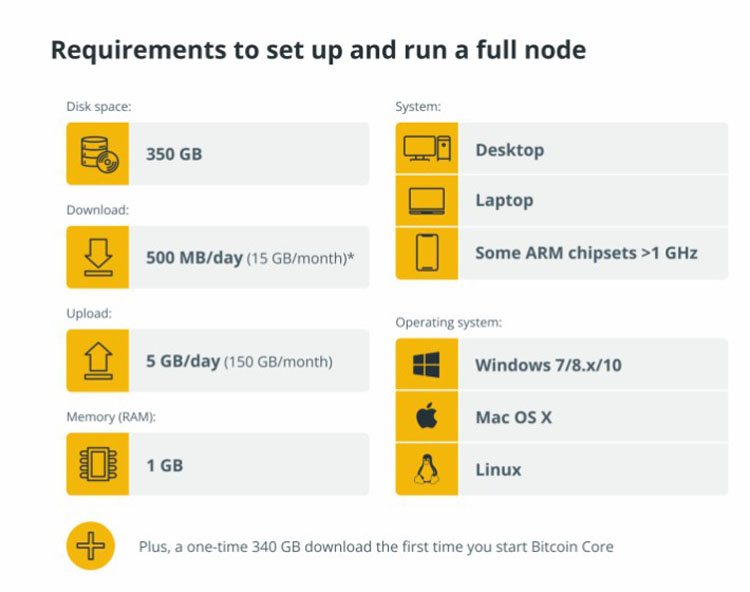Click the yellow plus circle icon

[x=90, y=546]
